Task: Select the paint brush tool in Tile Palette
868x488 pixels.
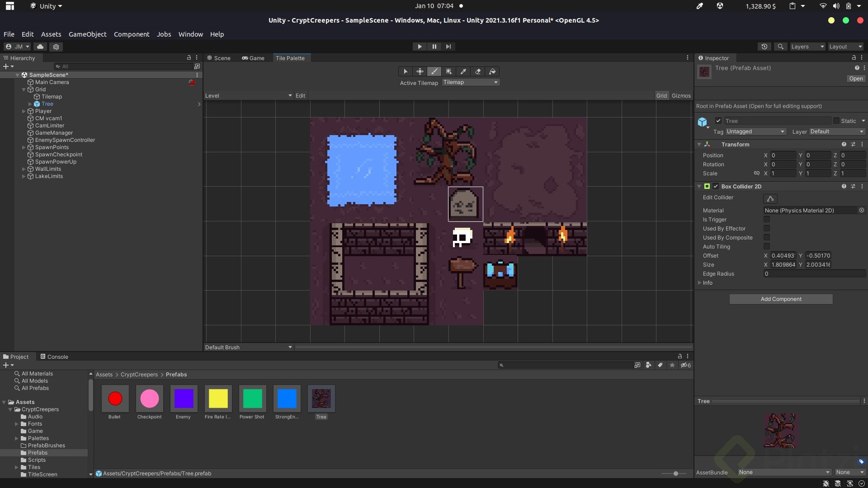Action: [x=434, y=71]
